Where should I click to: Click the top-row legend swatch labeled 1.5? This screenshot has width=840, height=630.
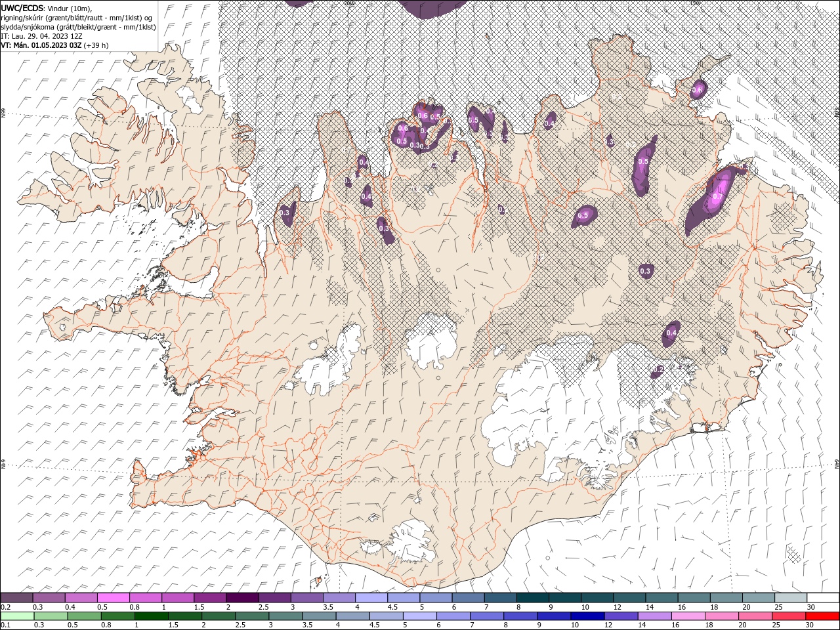pyautogui.click(x=209, y=597)
